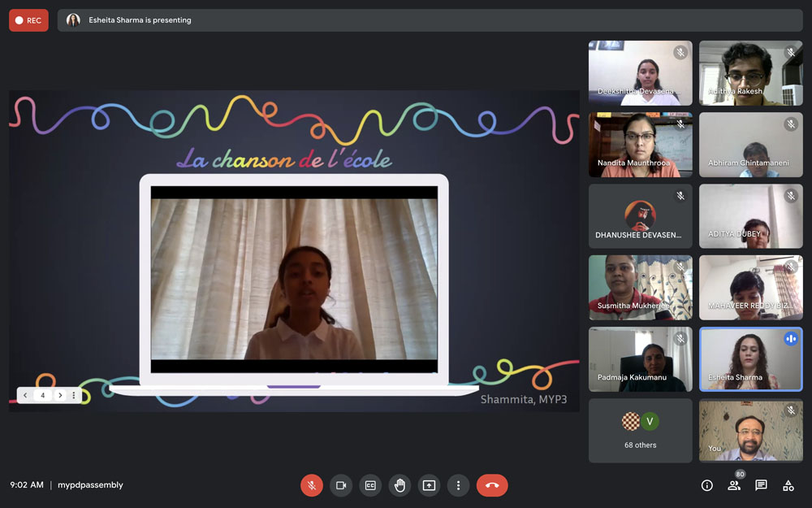Open the chat panel
The image size is (812, 508).
(761, 485)
